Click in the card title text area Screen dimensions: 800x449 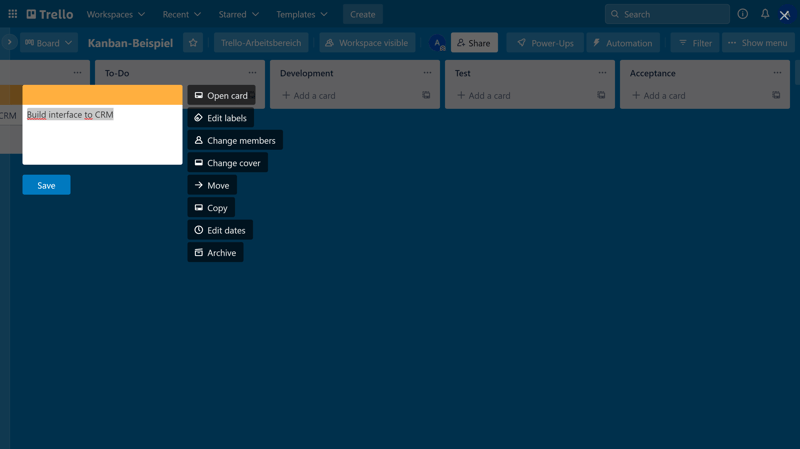click(102, 135)
